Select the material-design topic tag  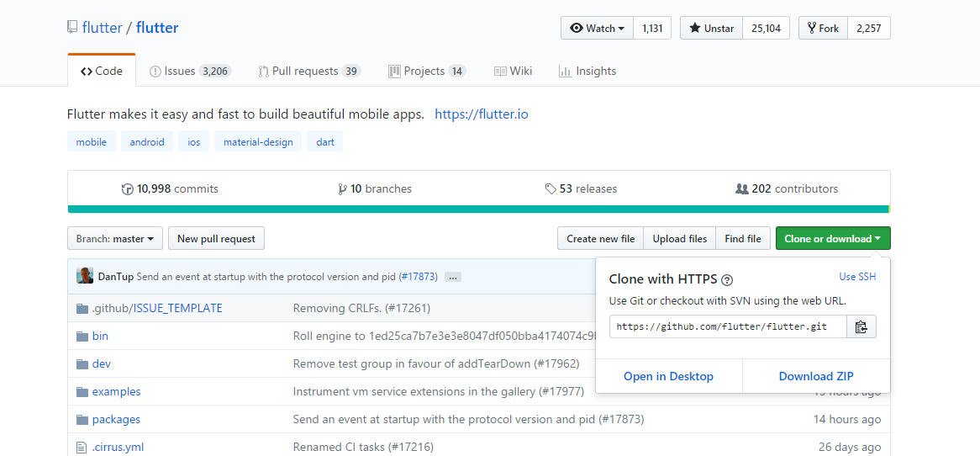(258, 141)
